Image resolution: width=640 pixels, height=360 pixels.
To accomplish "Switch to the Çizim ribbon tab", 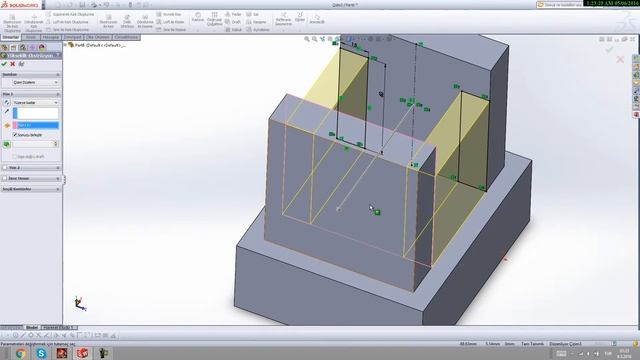I will (31, 37).
